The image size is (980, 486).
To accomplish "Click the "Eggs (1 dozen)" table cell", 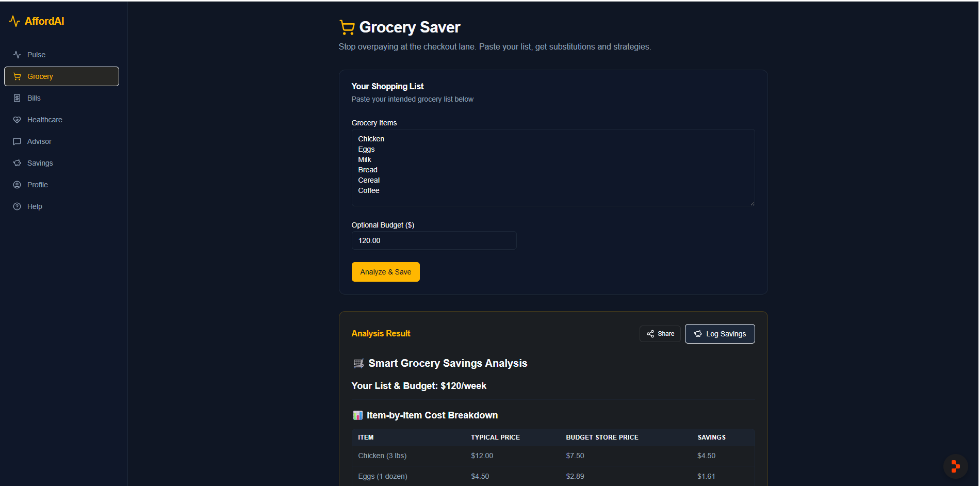I will (383, 476).
